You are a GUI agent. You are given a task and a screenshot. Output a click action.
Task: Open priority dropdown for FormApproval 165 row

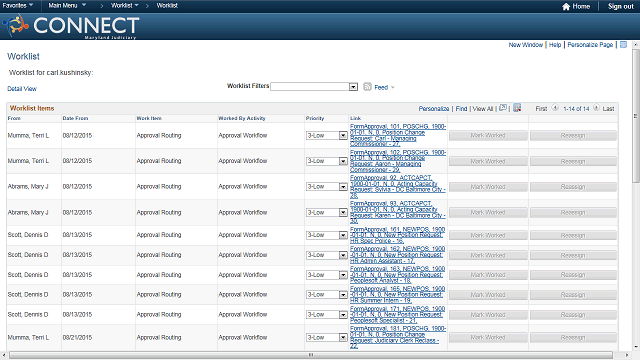(x=327, y=295)
